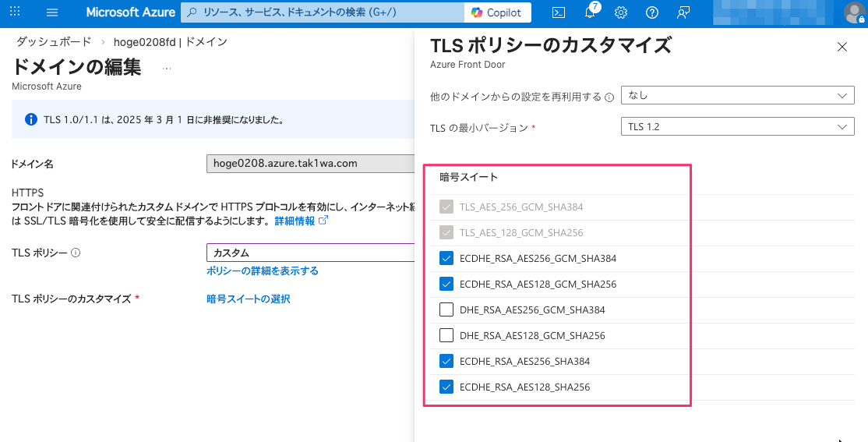Click info icon beside 他のドメインからの設定を再利用する
868x442 pixels.
click(609, 97)
